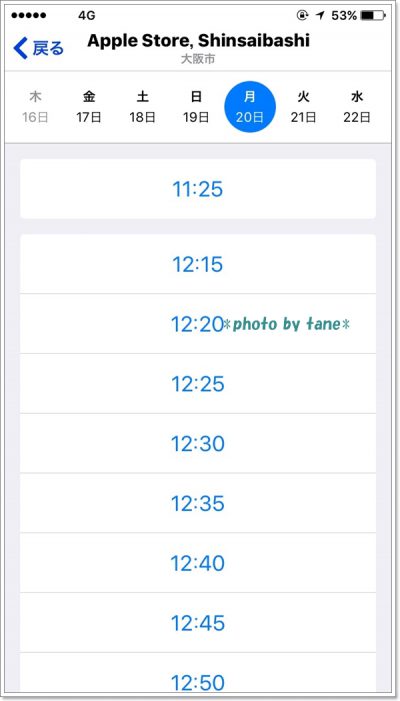
Task: Select the 12:20 time slot
Action: (x=198, y=324)
